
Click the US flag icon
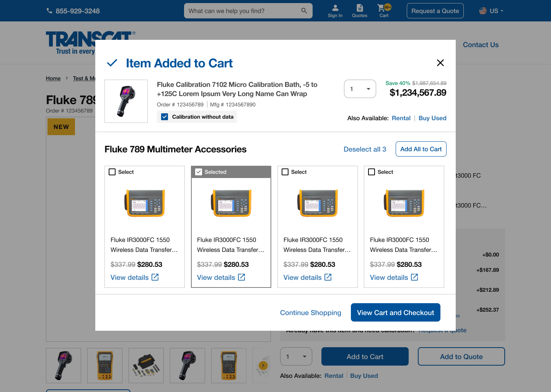pos(483,11)
